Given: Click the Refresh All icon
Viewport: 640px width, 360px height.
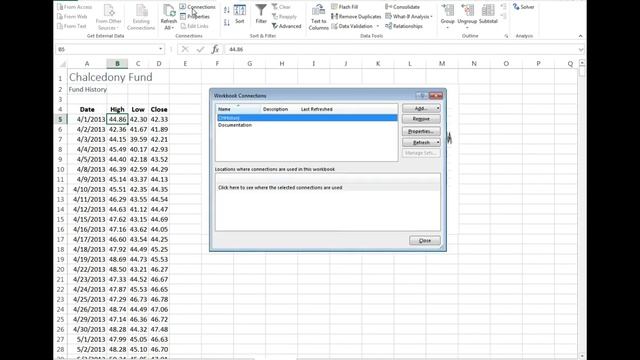Looking at the screenshot, I should (169, 12).
